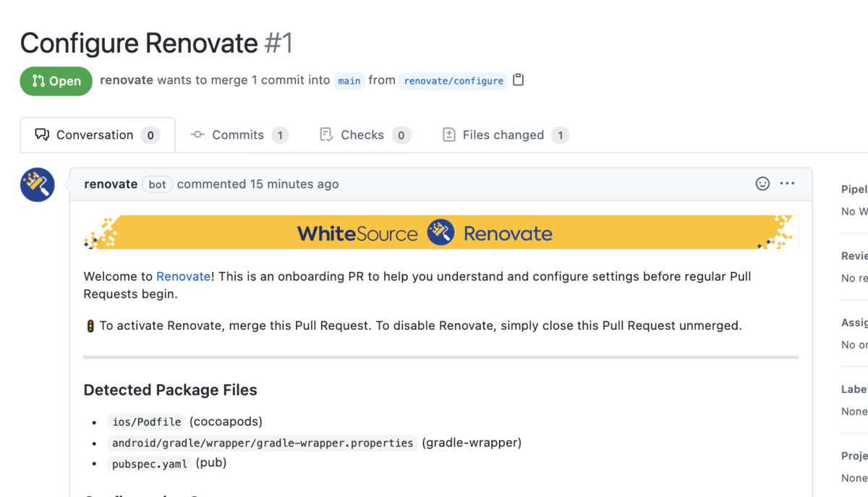Screen dimensions: 868x497
Task: Click the Configure Renovate pull request title
Action: (139, 43)
